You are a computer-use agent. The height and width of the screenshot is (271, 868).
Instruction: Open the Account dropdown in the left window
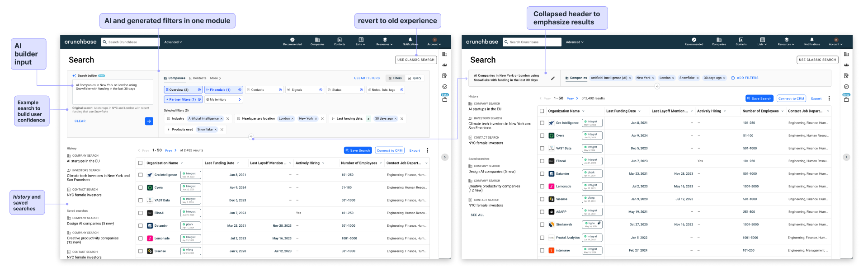pos(434,42)
